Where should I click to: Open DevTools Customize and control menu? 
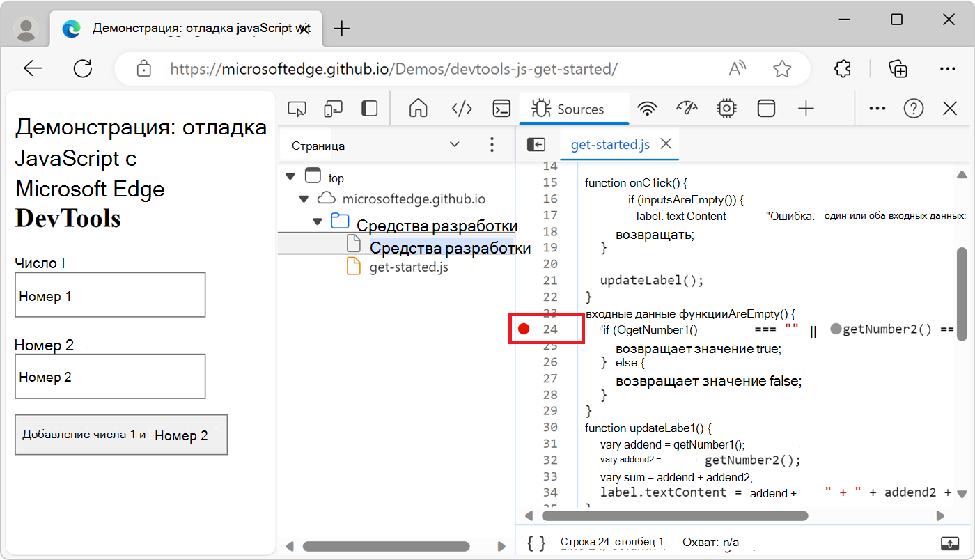point(877,109)
